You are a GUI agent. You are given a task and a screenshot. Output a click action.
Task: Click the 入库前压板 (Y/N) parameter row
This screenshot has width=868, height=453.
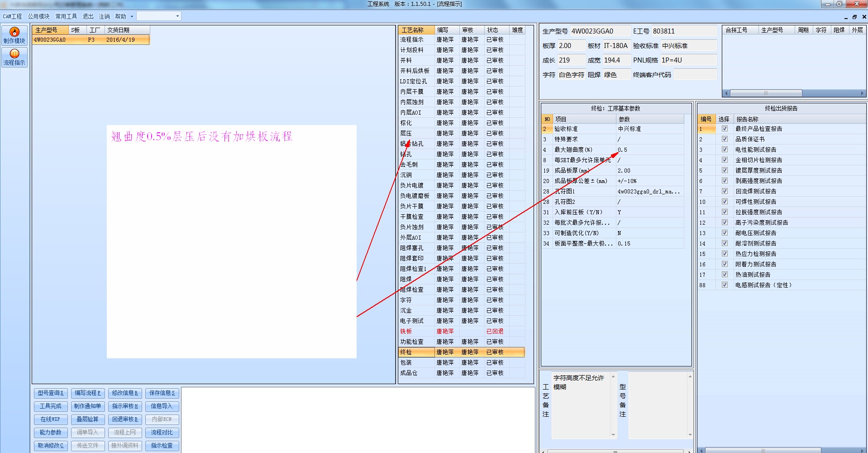613,212
